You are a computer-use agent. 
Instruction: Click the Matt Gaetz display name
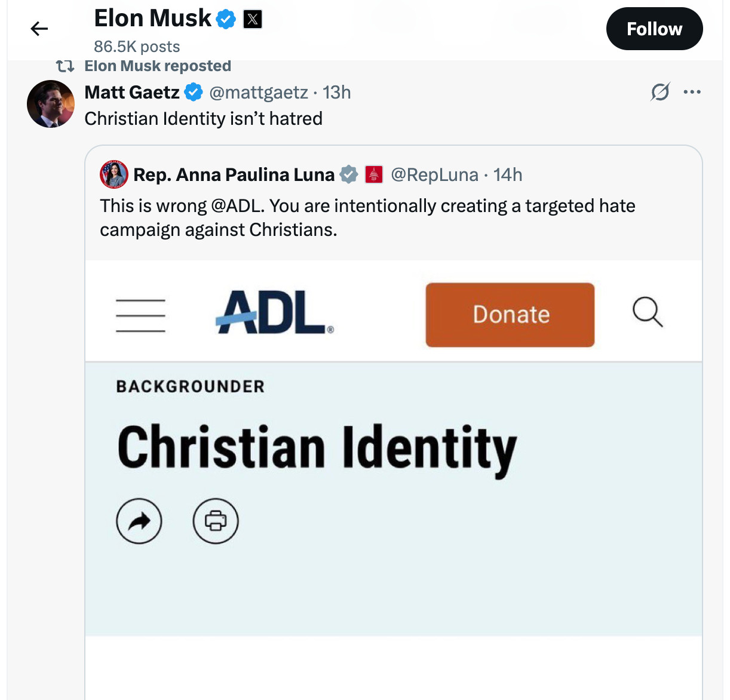point(132,93)
